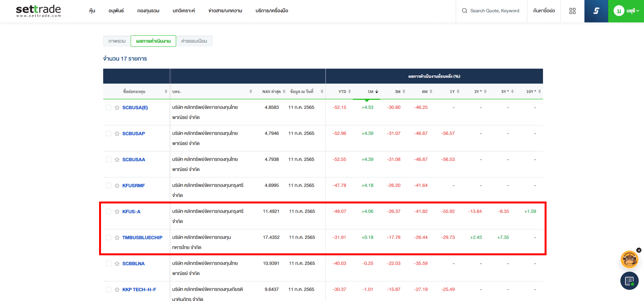Viewport: 644px width, 301px height.
Task: Check the SCBBLNA fund checkbox
Action: point(108,264)
